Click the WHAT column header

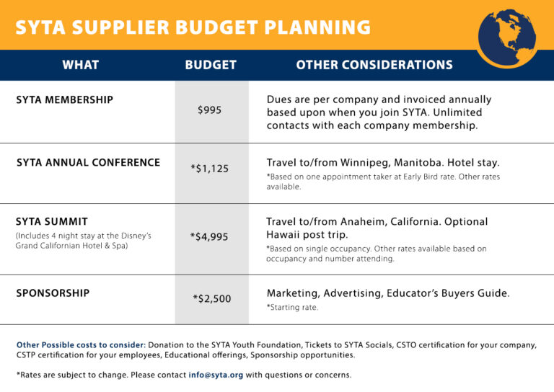point(81,65)
